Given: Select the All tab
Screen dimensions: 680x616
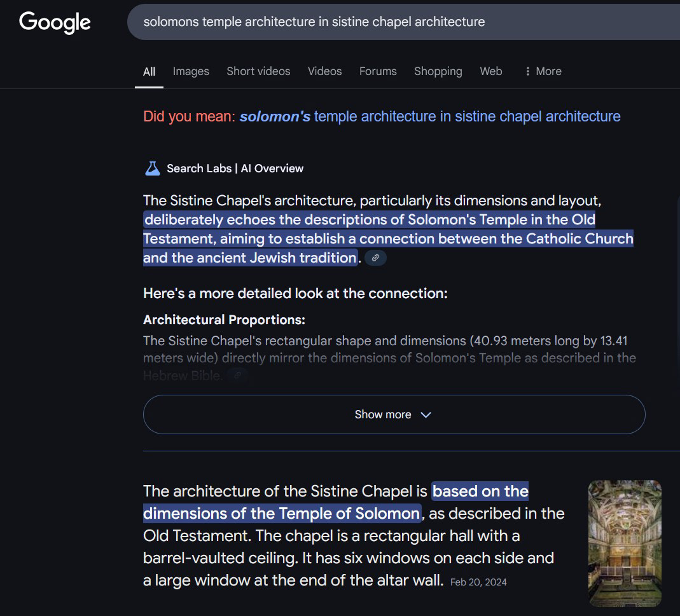Looking at the screenshot, I should click(x=149, y=72).
